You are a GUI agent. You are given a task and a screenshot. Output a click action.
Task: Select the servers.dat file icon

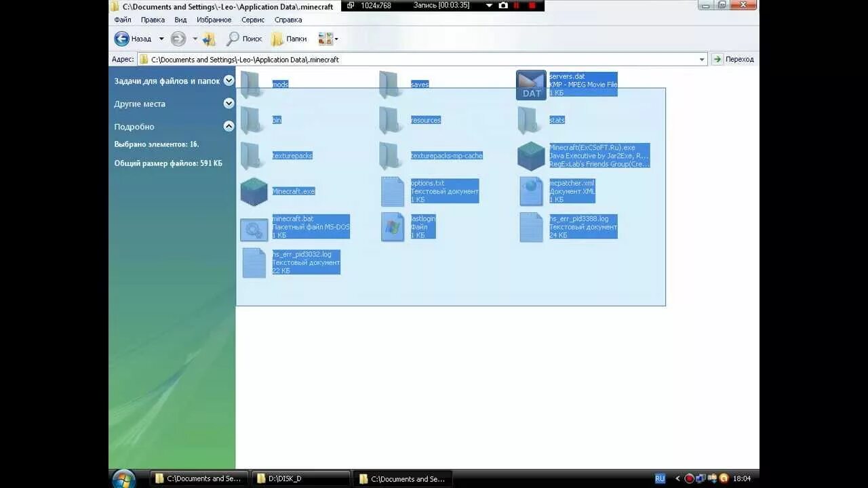click(531, 85)
